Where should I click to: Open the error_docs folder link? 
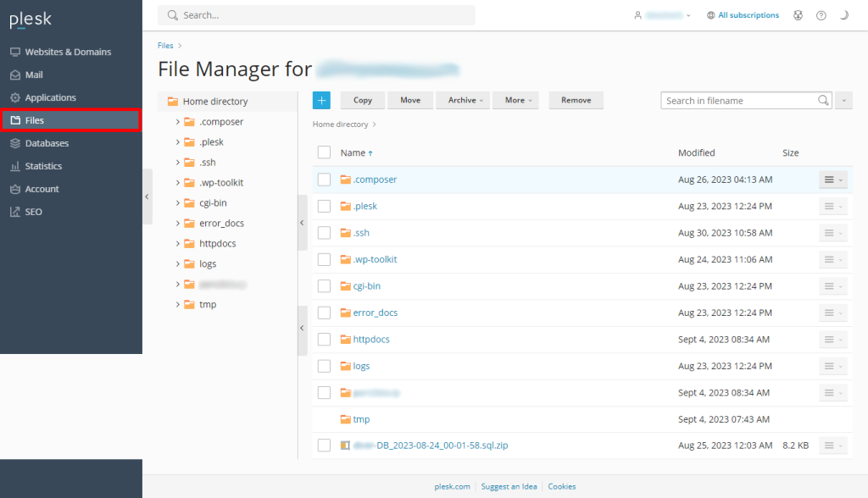click(375, 313)
